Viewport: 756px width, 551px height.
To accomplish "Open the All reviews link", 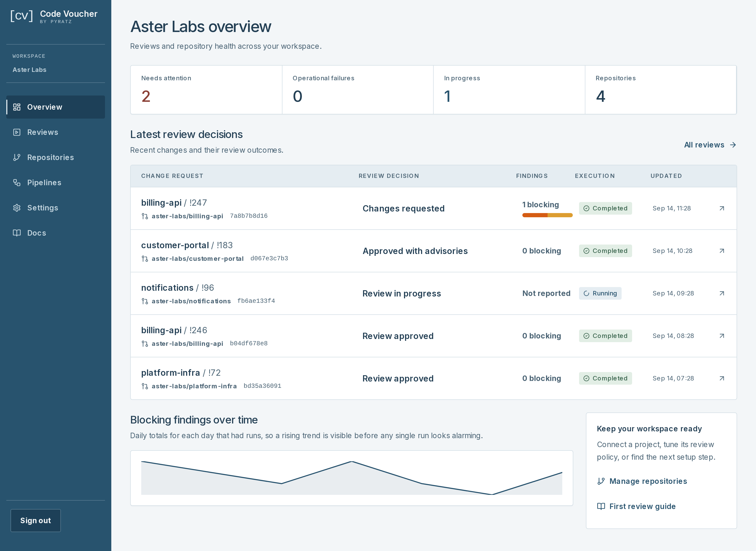I will (x=710, y=145).
